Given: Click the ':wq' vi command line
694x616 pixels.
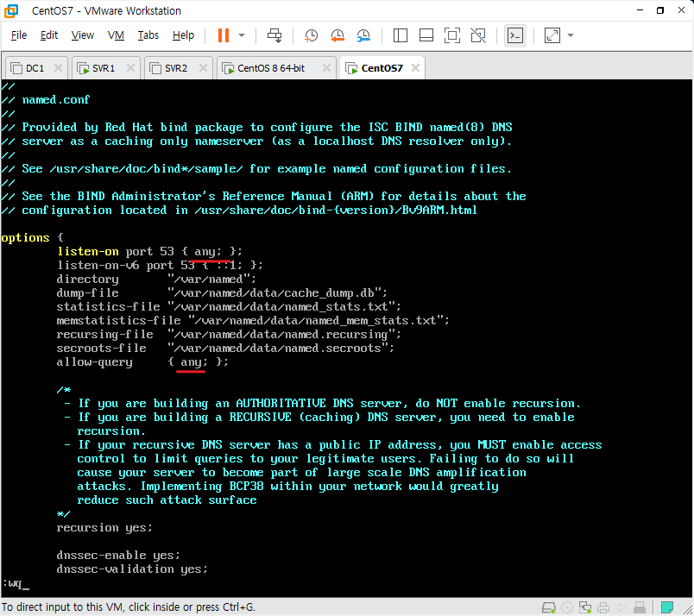Looking at the screenshot, I should [16, 583].
